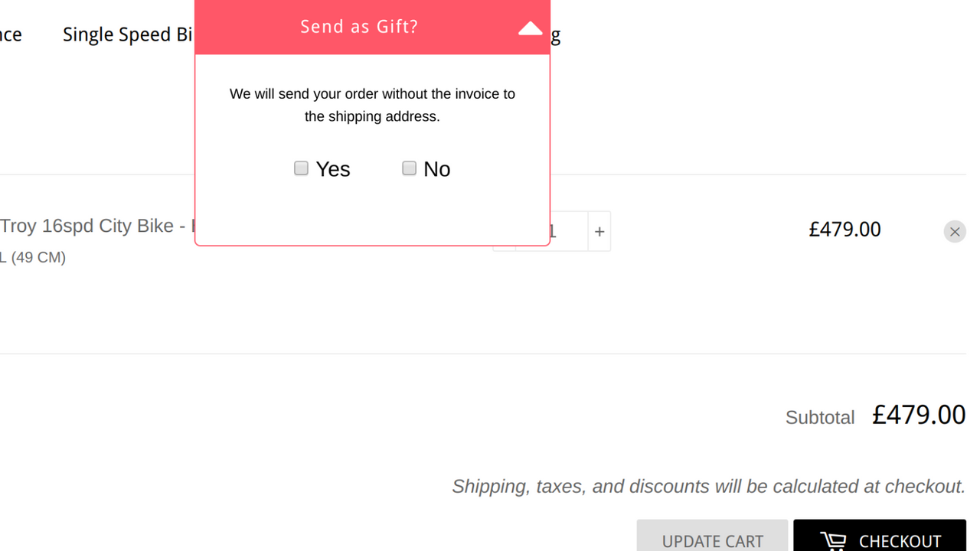
Task: Click the + stepper next to the quantity box
Action: point(599,231)
